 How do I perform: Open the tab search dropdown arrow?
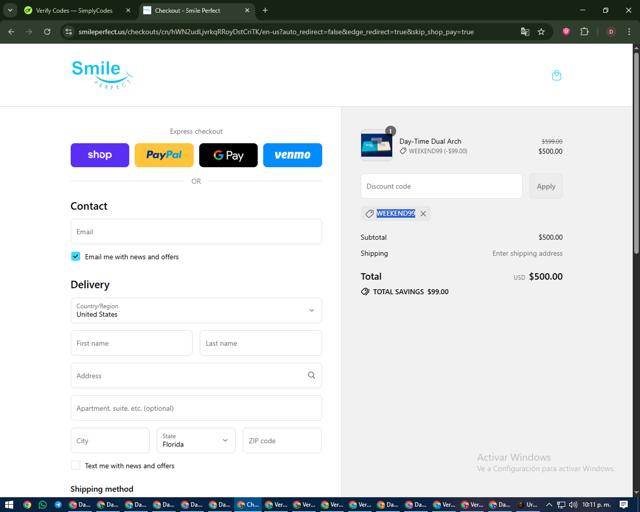pos(10,11)
